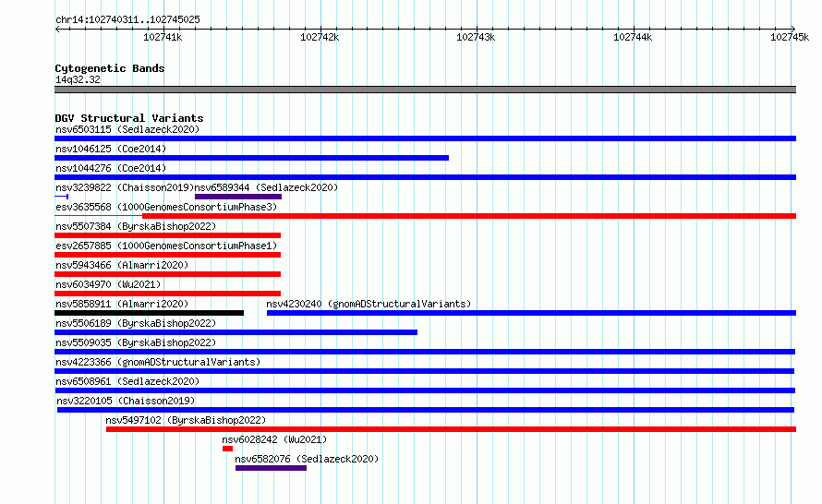Click nsv3239822 (Chaisson2019) label
822x504 pixels.
125,187
